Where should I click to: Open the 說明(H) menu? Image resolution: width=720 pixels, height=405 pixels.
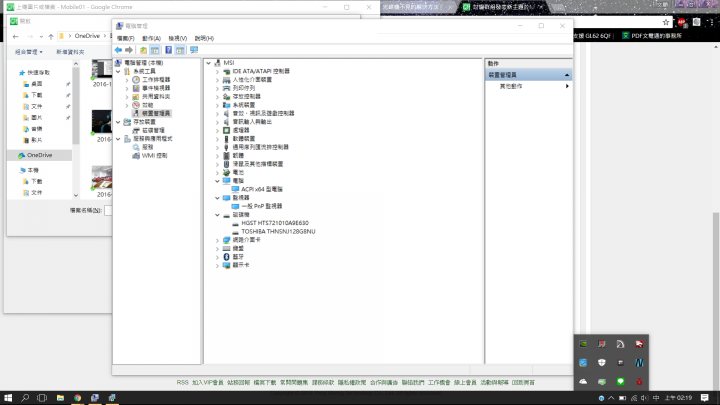(x=204, y=38)
